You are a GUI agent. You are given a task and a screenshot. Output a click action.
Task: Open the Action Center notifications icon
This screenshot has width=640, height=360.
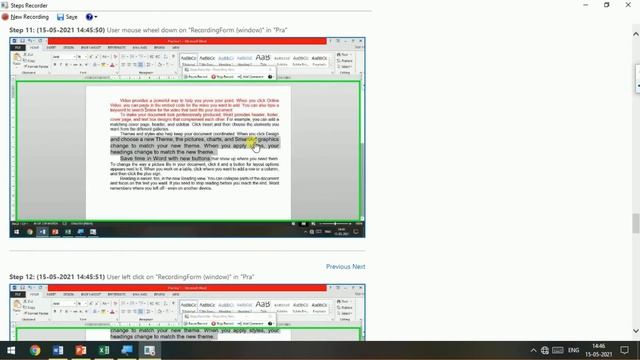click(x=624, y=350)
